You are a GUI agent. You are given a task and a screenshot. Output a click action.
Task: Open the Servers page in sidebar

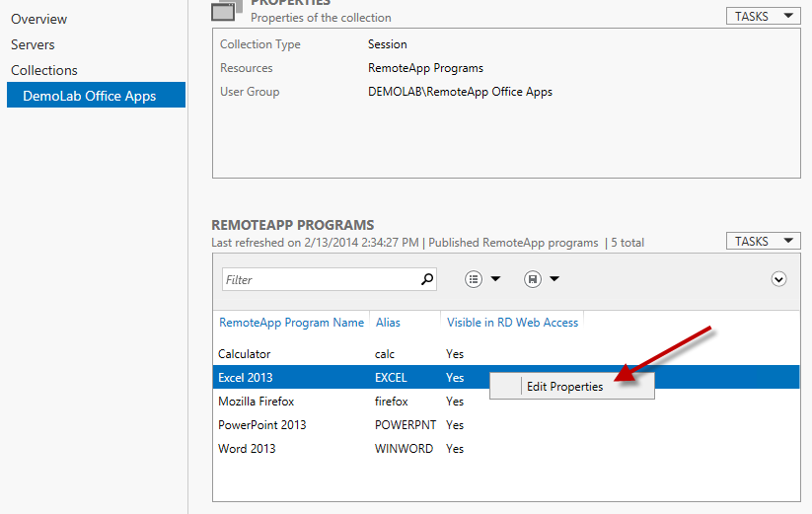[x=33, y=44]
